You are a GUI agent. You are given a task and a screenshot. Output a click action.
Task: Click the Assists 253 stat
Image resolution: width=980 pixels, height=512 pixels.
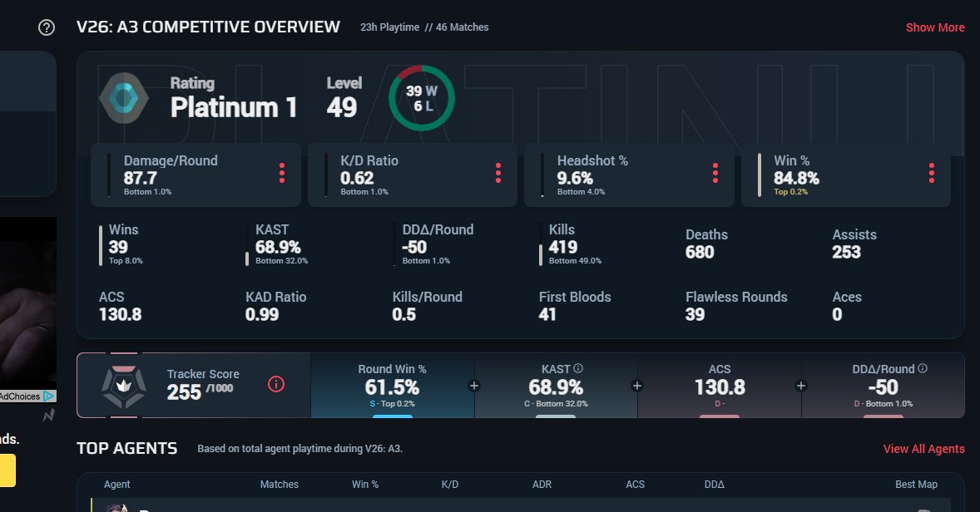(x=854, y=244)
